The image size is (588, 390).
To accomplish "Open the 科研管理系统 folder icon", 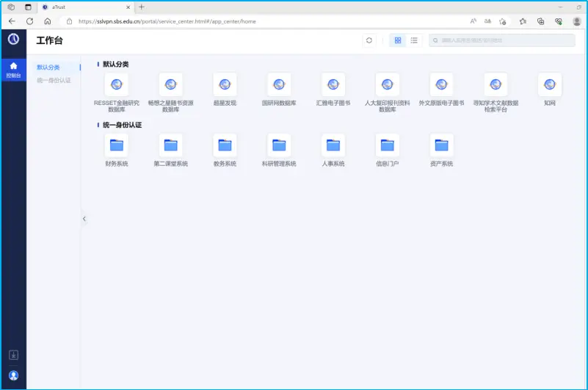I will (x=279, y=145).
